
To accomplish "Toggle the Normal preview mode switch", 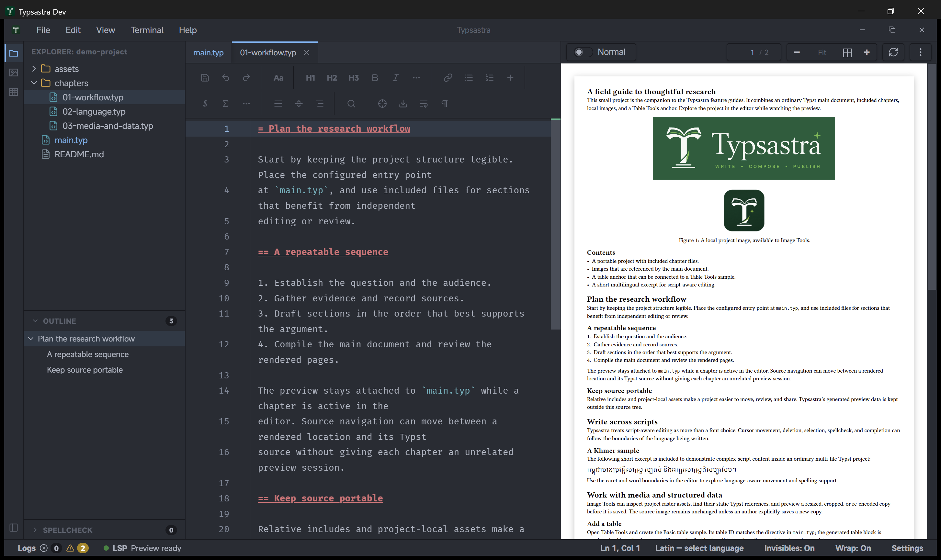I will pyautogui.click(x=583, y=52).
